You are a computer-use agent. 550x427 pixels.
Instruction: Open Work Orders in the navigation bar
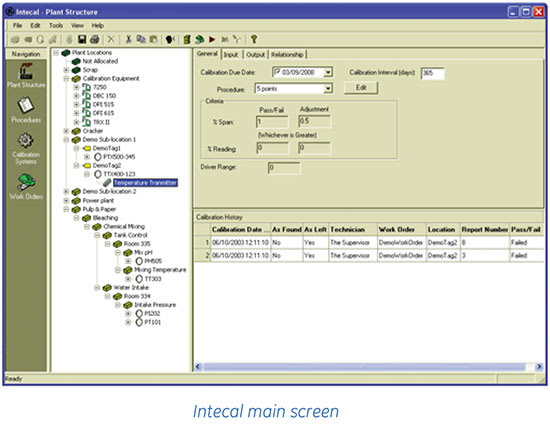click(x=26, y=187)
